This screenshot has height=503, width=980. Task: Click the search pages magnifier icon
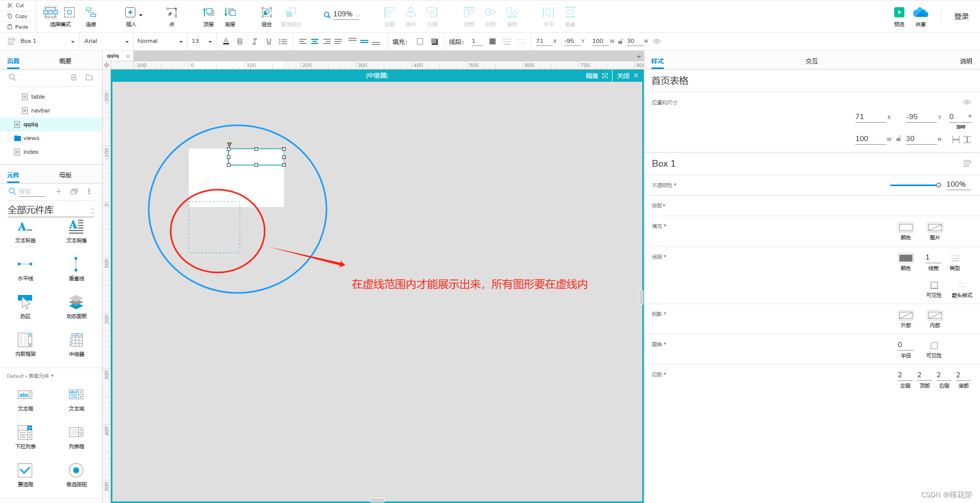[12, 77]
